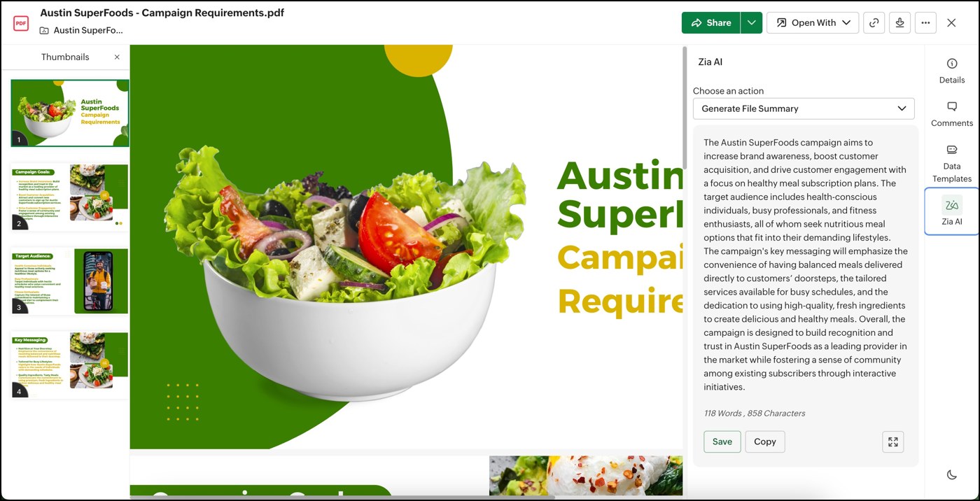Screen dimensions: 980x501
Task: Open the Data Templates panel
Action: tap(952, 164)
